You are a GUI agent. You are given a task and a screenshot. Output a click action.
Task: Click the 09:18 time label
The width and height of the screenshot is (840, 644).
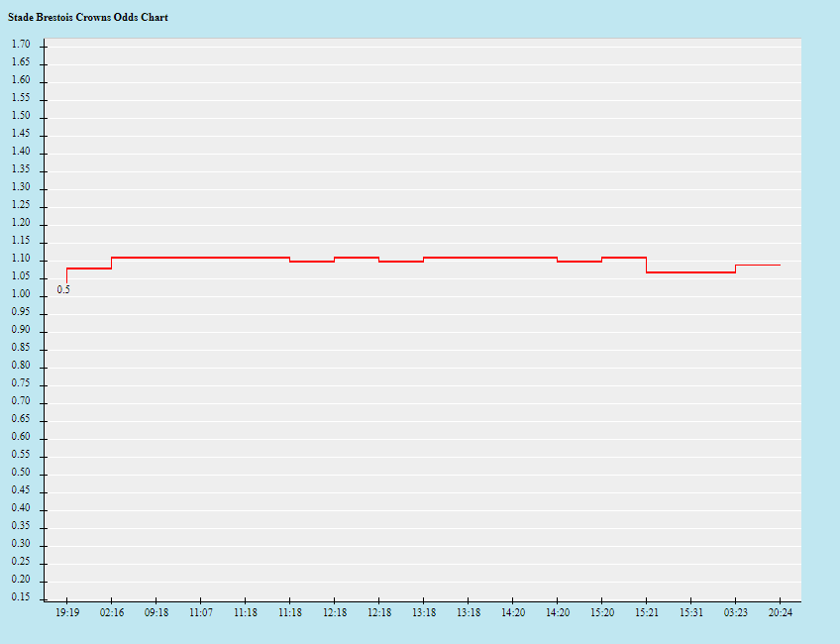(156, 613)
